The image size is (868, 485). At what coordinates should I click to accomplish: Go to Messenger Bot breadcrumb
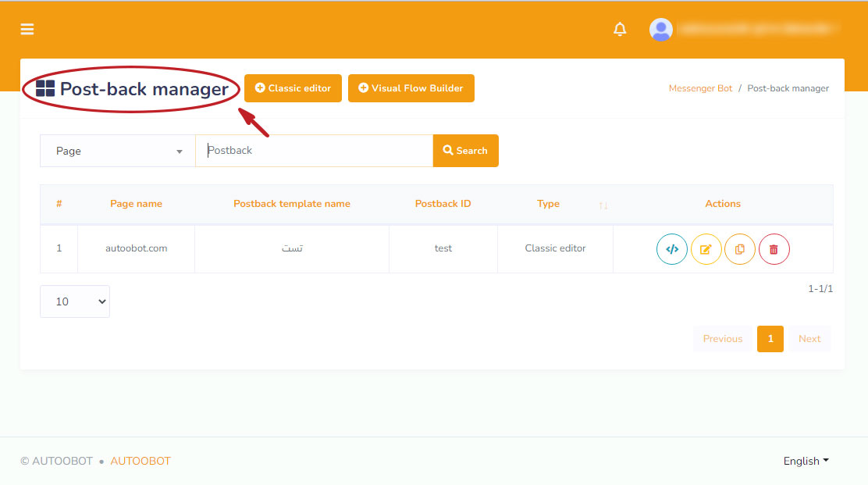coord(700,88)
